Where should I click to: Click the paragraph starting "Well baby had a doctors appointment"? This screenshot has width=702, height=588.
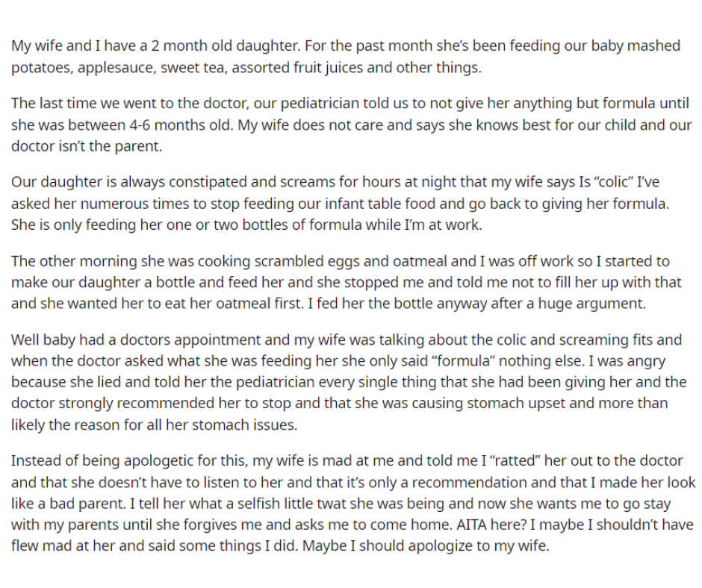click(x=348, y=382)
